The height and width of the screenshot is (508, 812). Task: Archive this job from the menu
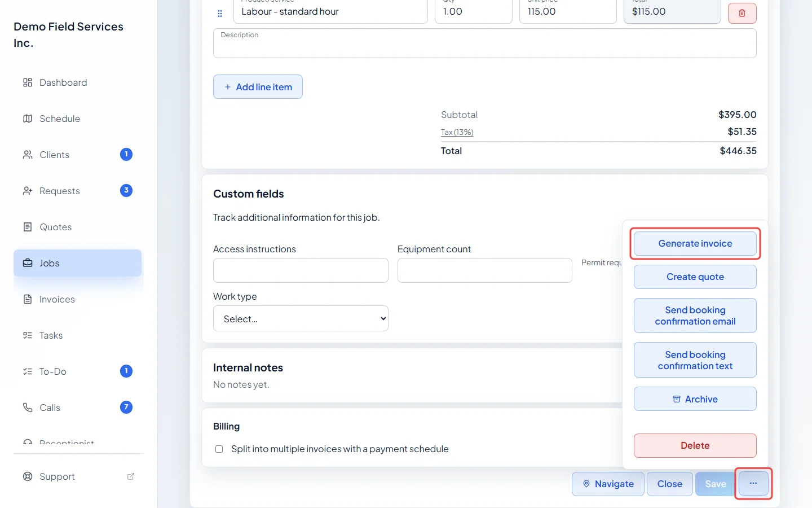[695, 399]
